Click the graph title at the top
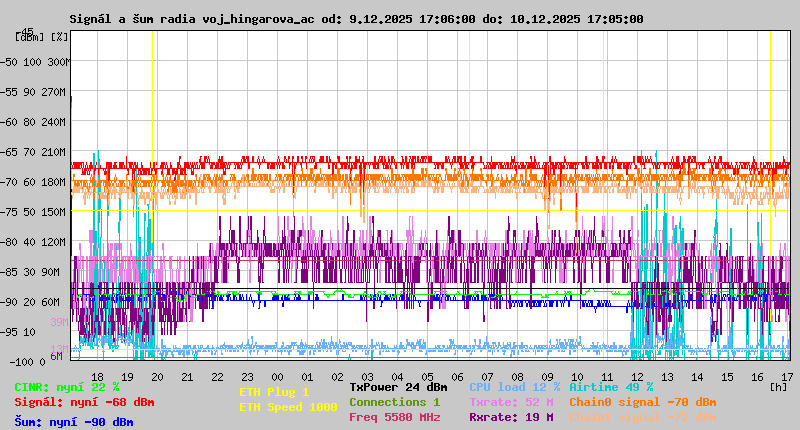Image resolution: width=800 pixels, height=430 pixels. click(x=356, y=19)
